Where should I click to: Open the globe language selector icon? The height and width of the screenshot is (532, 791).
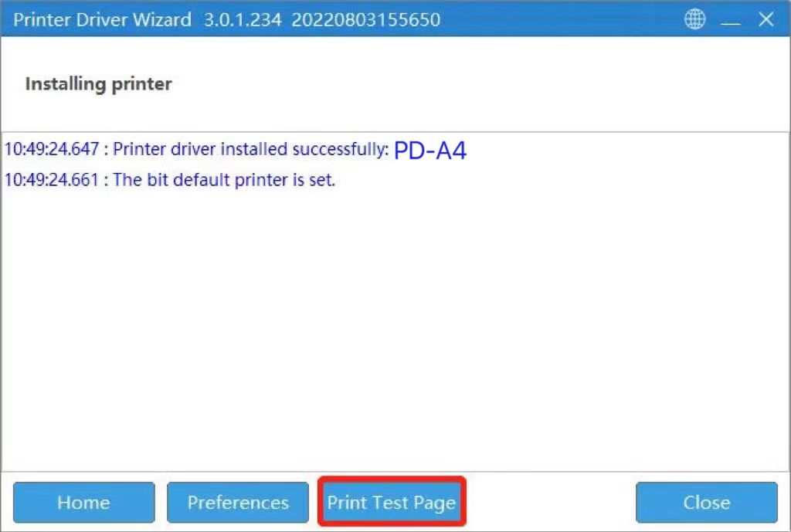coord(694,19)
